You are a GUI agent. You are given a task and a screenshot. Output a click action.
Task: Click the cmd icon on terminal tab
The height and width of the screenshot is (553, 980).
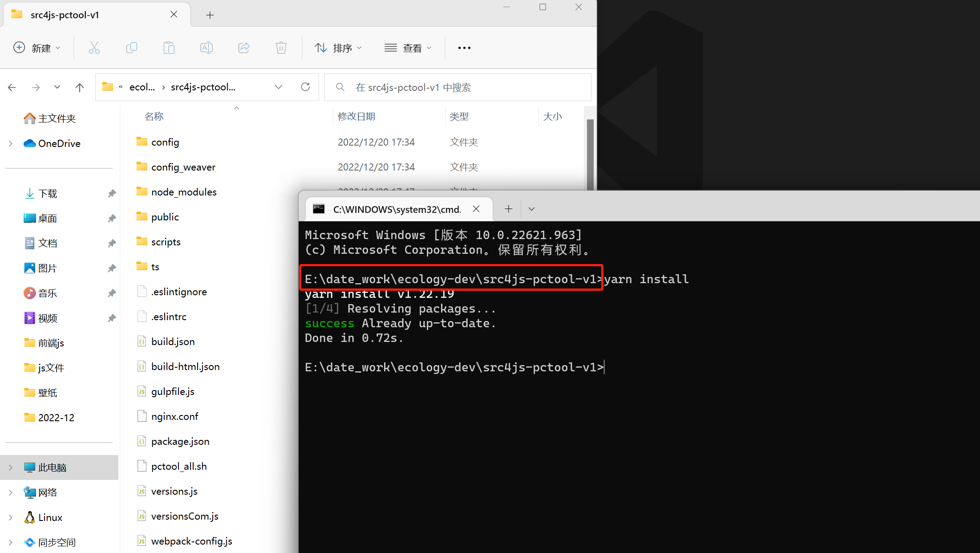[x=319, y=209]
